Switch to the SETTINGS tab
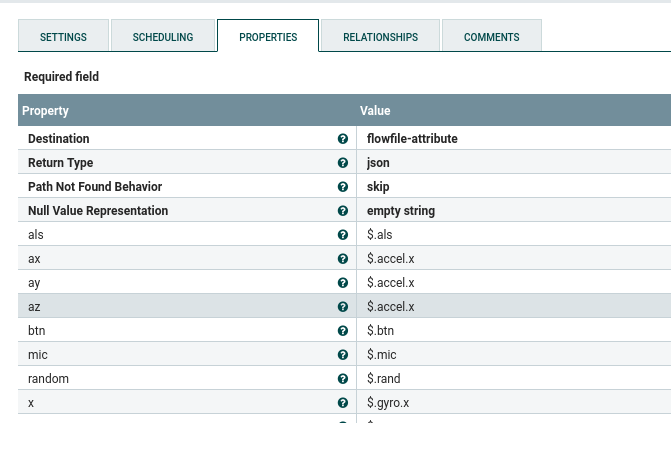Screen dimensions: 671x453 [63, 36]
